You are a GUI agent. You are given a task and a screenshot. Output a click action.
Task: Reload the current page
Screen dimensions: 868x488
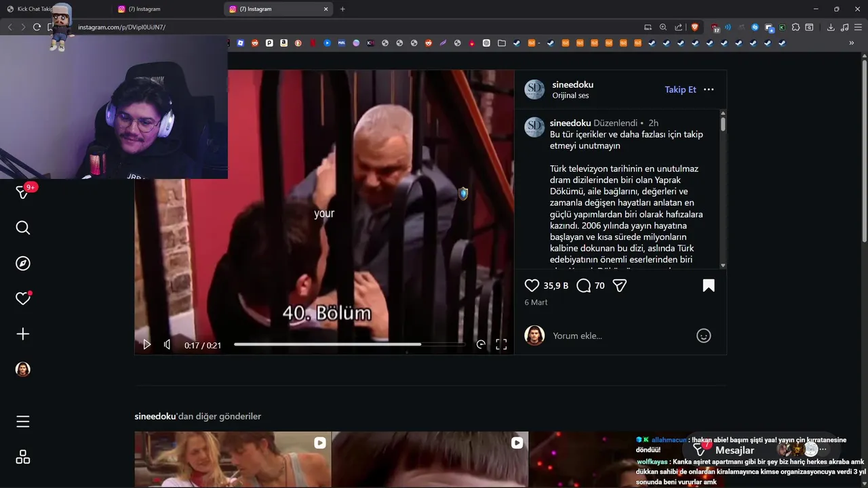point(37,27)
